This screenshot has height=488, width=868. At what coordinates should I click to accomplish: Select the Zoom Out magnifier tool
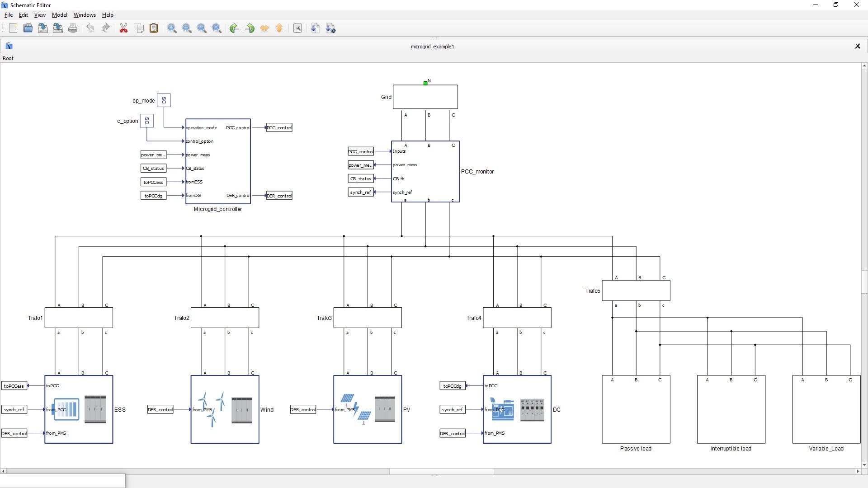pos(187,28)
